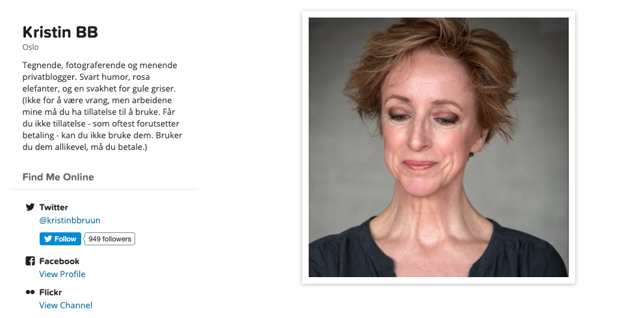This screenshot has width=644, height=318.
Task: Click the divider line under Find Me Online
Action: (x=104, y=189)
